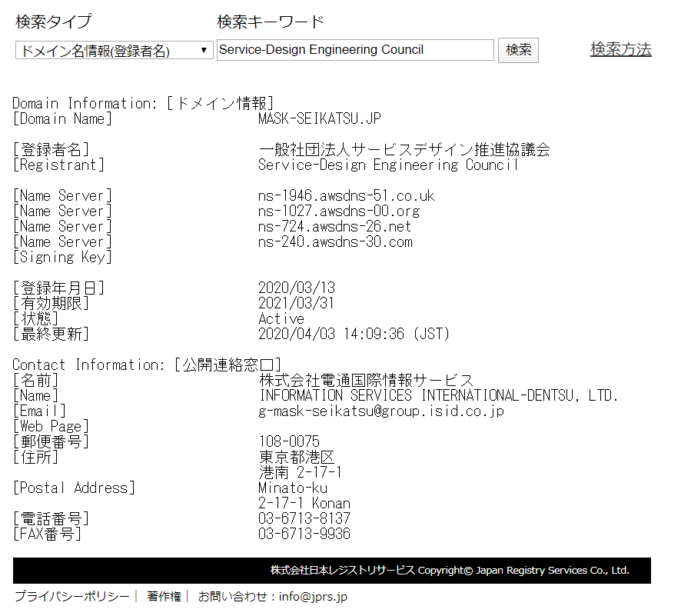Click the address line 2-17-1 Konan

tap(304, 504)
